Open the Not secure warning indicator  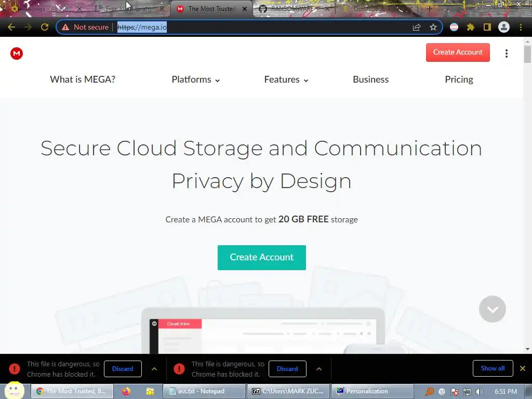pos(85,27)
